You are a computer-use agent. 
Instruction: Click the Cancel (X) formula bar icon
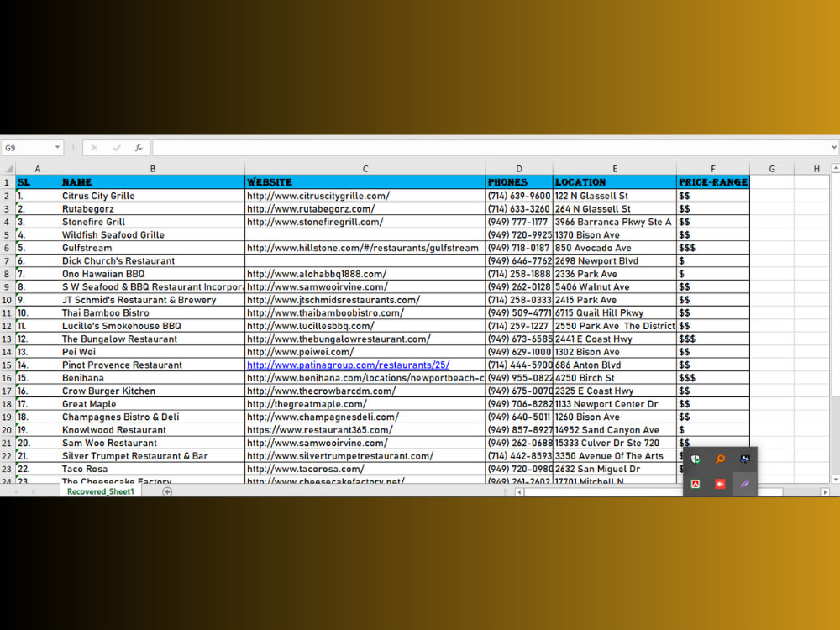pos(94,148)
